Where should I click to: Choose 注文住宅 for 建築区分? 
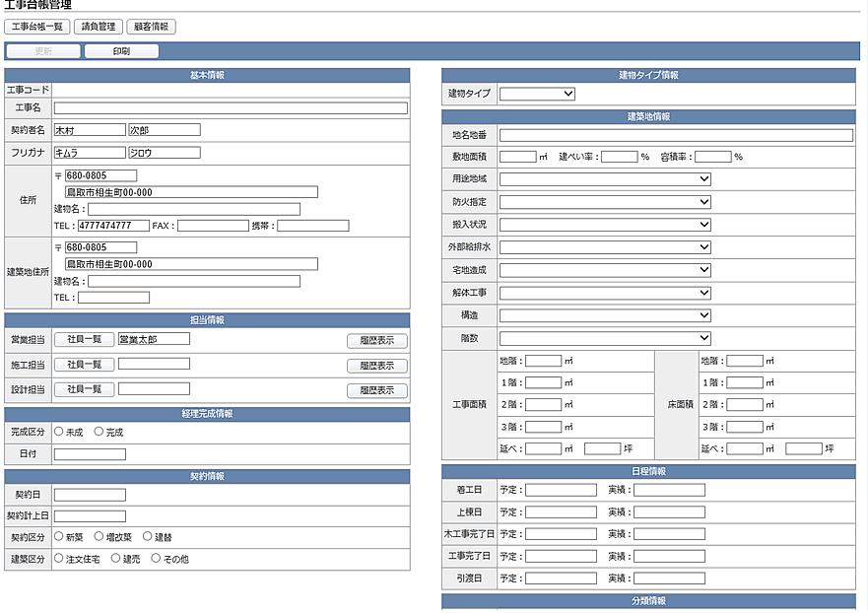[x=59, y=559]
